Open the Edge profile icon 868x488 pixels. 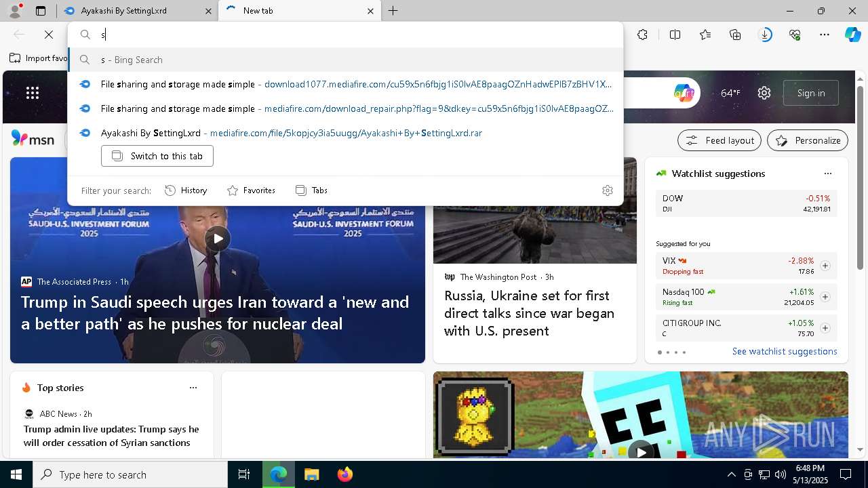click(x=14, y=11)
